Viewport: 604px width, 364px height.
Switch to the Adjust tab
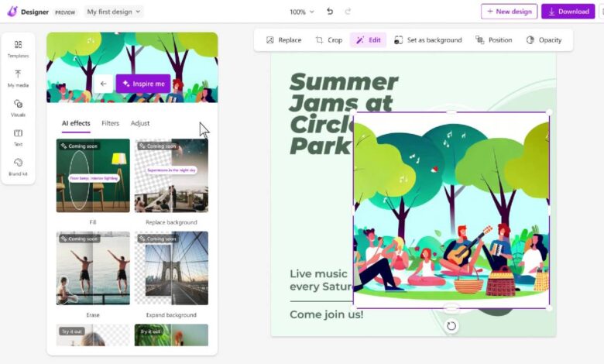tap(140, 123)
